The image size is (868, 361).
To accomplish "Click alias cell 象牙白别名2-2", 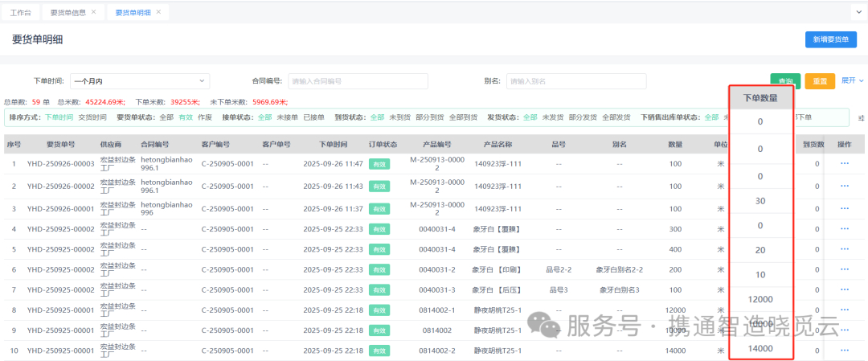I will 620,269.
